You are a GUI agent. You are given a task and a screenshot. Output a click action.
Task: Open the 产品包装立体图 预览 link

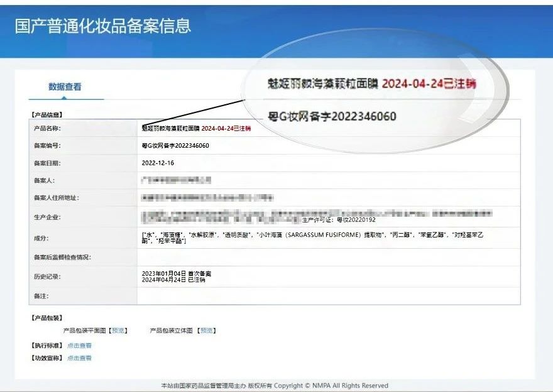pos(207,330)
